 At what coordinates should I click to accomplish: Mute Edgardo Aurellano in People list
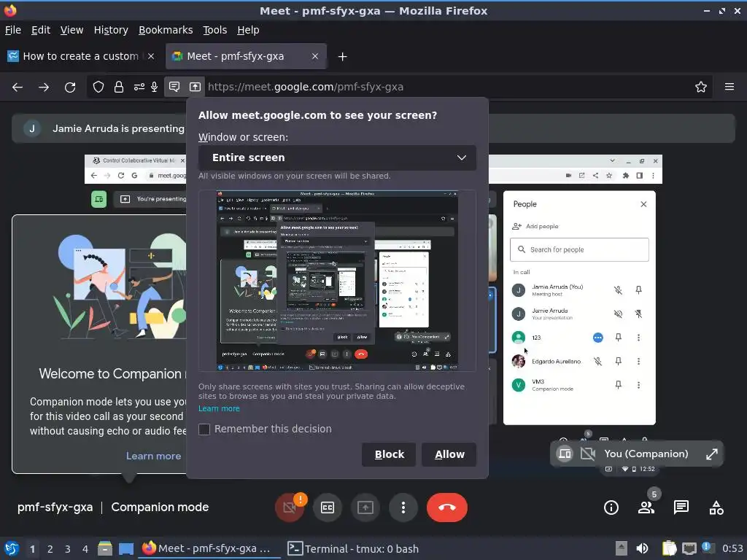[597, 362]
